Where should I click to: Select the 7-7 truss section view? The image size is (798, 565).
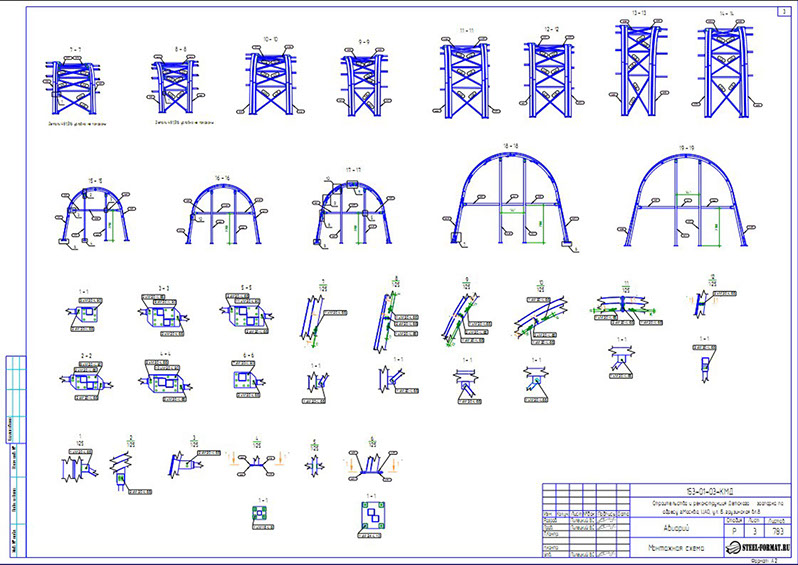click(x=75, y=82)
